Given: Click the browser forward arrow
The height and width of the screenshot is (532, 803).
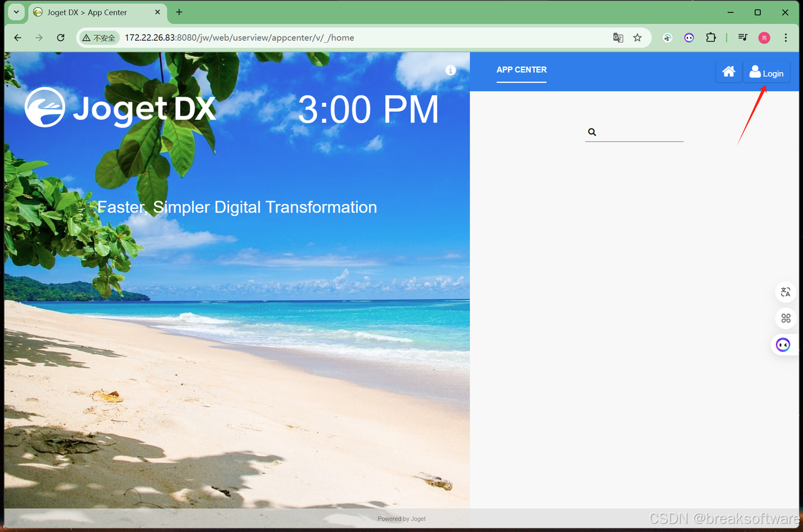Looking at the screenshot, I should (39, 38).
